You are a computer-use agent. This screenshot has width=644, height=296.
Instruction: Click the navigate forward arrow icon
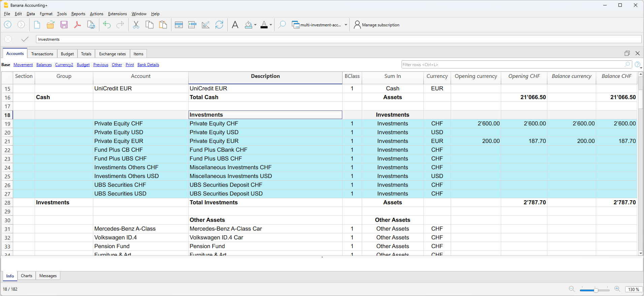point(21,25)
